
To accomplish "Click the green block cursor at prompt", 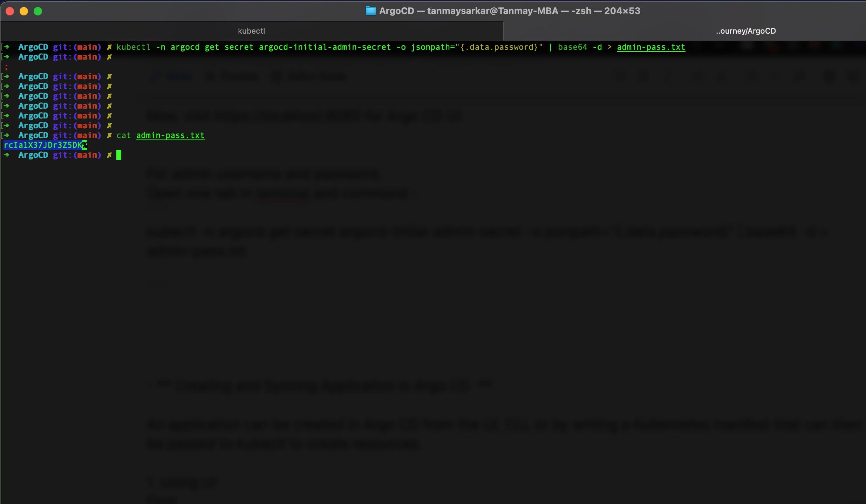I will [x=119, y=155].
